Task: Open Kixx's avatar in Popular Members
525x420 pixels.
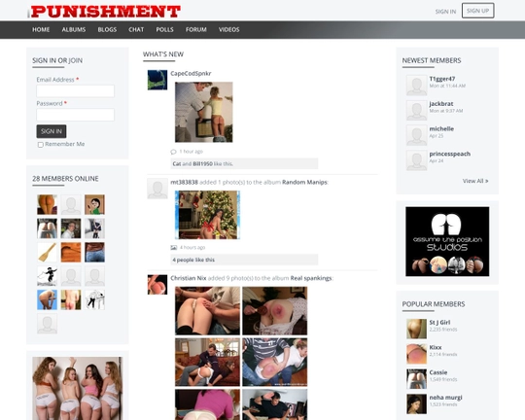Action: [416, 354]
